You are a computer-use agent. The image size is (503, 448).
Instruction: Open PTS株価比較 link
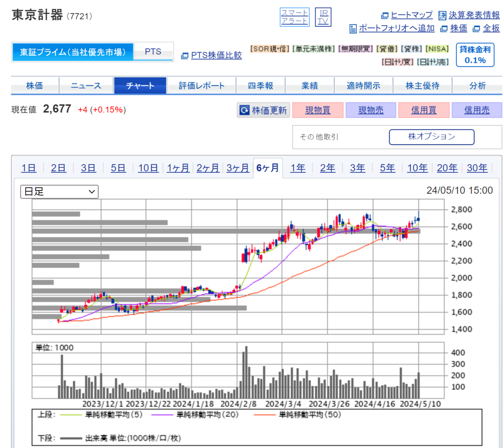click(216, 55)
